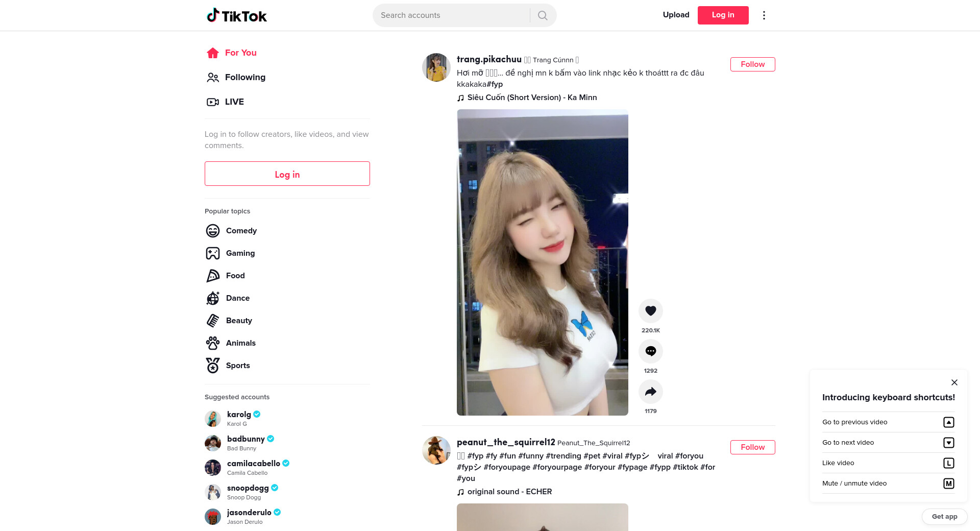Click the jasonderulo avatar

click(x=213, y=517)
